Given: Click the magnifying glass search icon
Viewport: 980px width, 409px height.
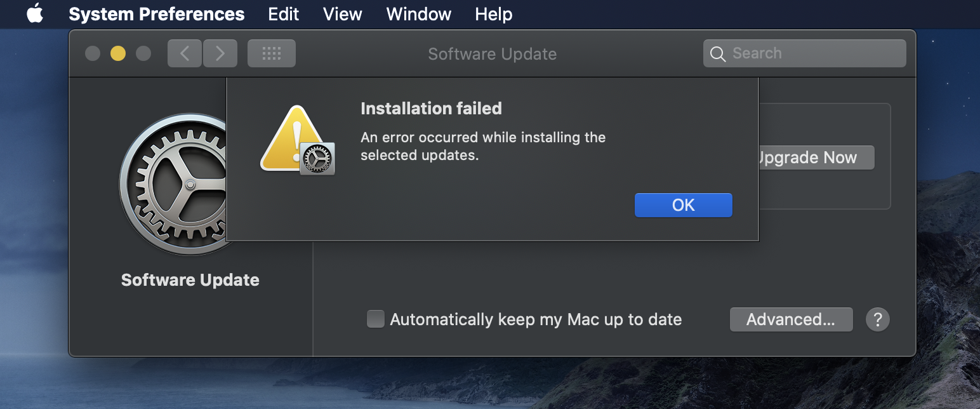Looking at the screenshot, I should 718,54.
